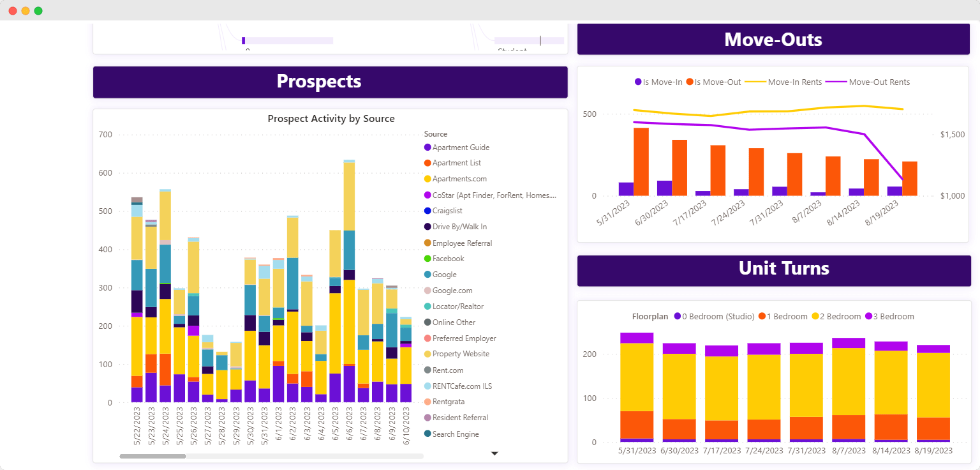Click the Move-Outs header banner

(x=773, y=40)
